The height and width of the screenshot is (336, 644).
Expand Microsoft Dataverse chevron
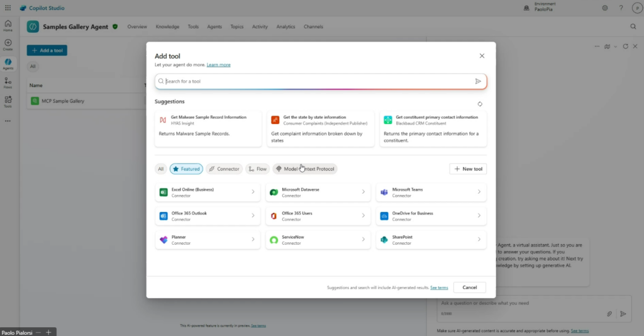click(363, 192)
